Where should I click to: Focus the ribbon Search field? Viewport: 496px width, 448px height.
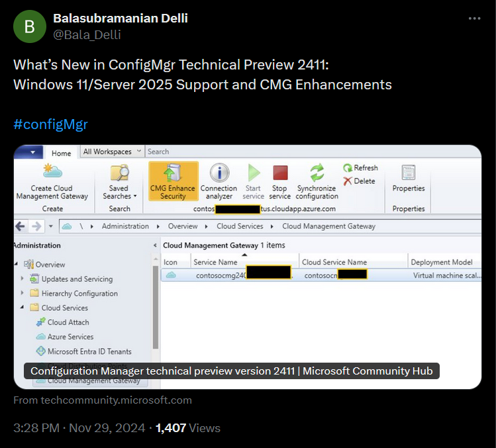(x=312, y=152)
